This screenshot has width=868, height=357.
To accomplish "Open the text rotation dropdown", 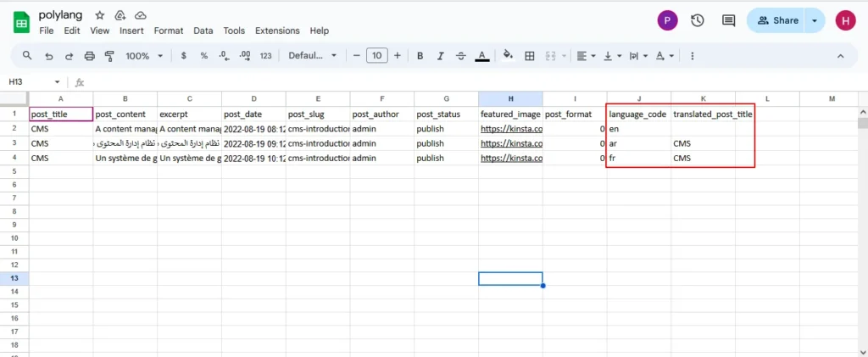I will tap(665, 56).
